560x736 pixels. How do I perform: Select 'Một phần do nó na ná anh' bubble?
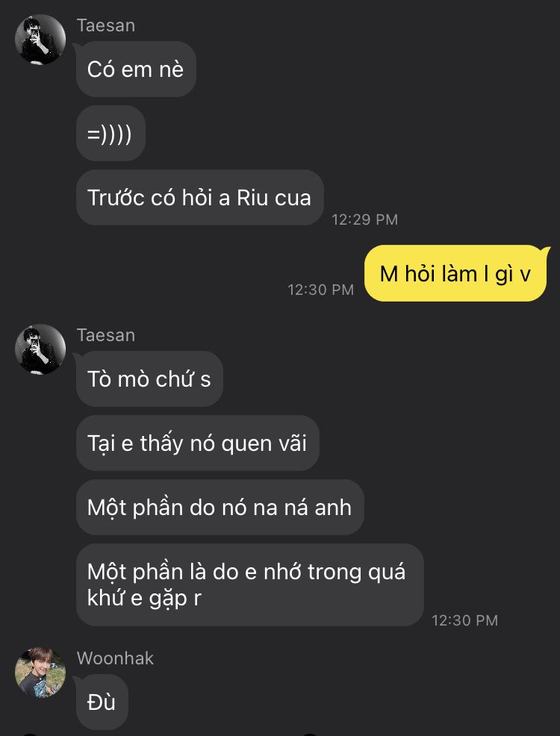click(220, 508)
